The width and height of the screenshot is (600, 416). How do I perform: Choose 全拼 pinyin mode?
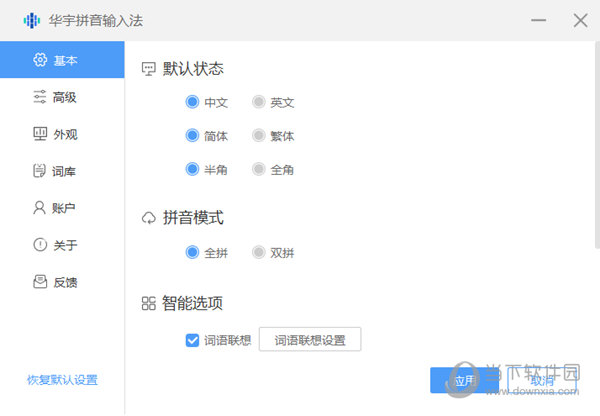(x=192, y=252)
